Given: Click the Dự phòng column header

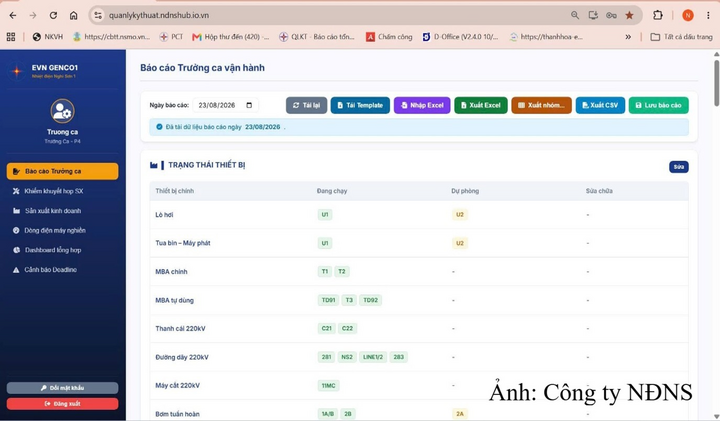Looking at the screenshot, I should click(x=465, y=191).
